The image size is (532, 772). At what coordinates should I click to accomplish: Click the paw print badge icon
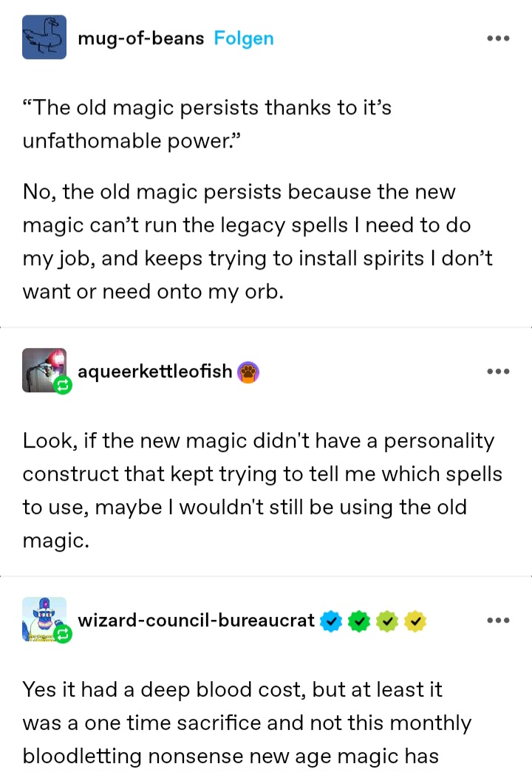click(x=248, y=372)
